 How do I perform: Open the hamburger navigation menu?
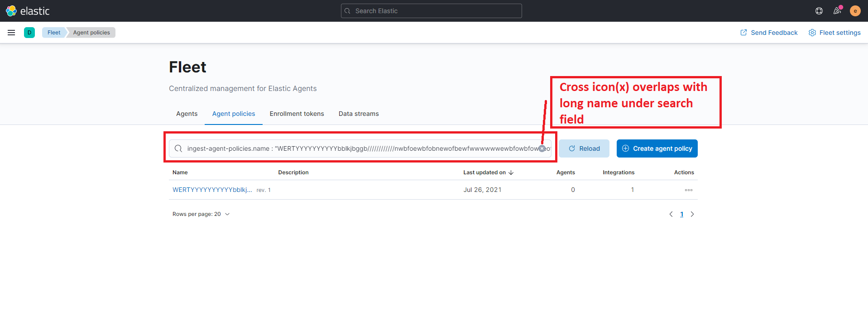pos(11,33)
